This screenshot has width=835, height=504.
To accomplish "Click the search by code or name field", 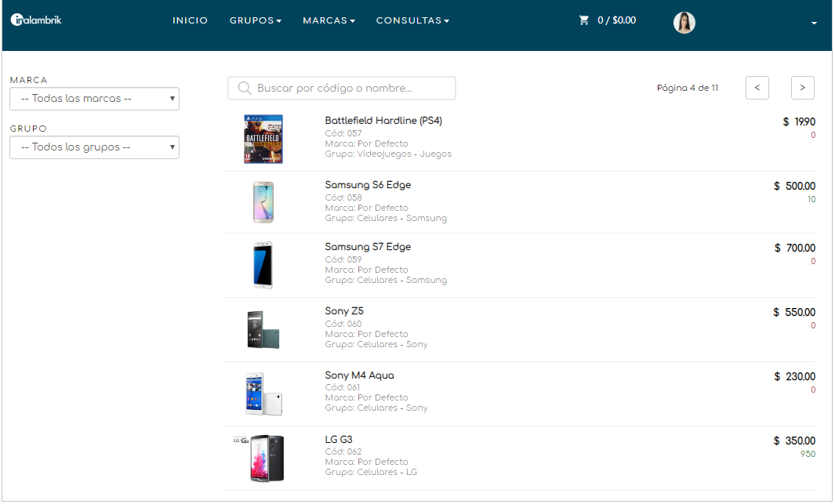I will [x=342, y=88].
